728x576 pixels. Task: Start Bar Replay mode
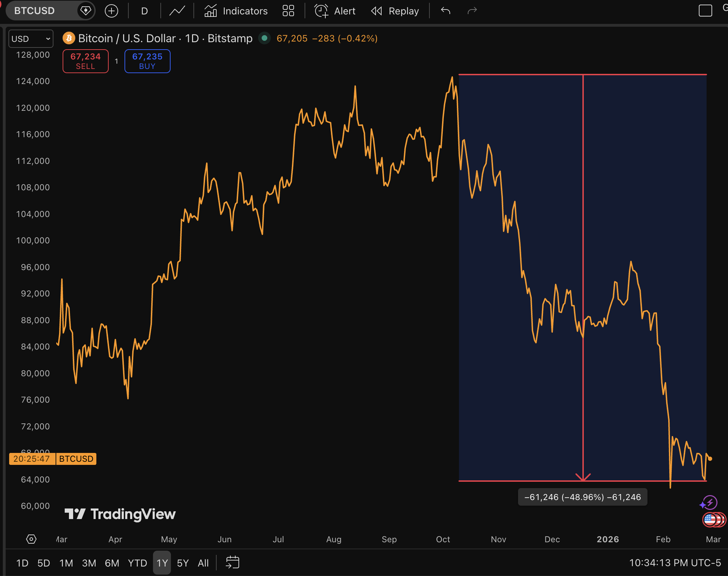pos(395,11)
